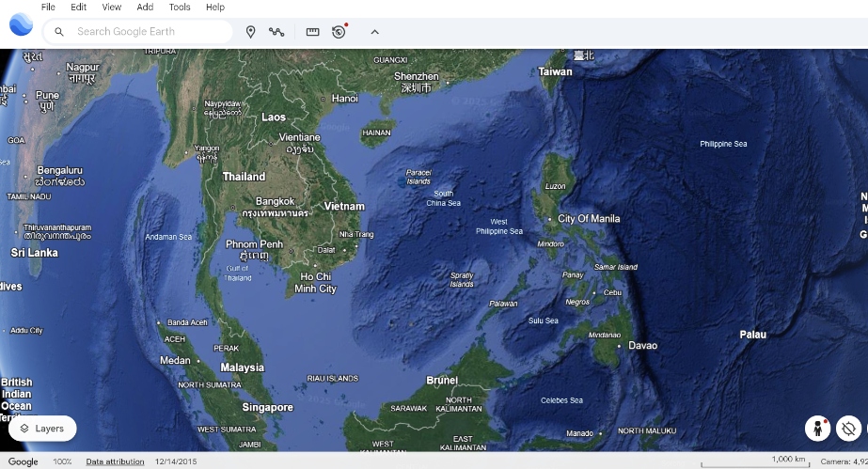Click the Luzon island label
The height and width of the screenshot is (469, 868).
coord(555,186)
